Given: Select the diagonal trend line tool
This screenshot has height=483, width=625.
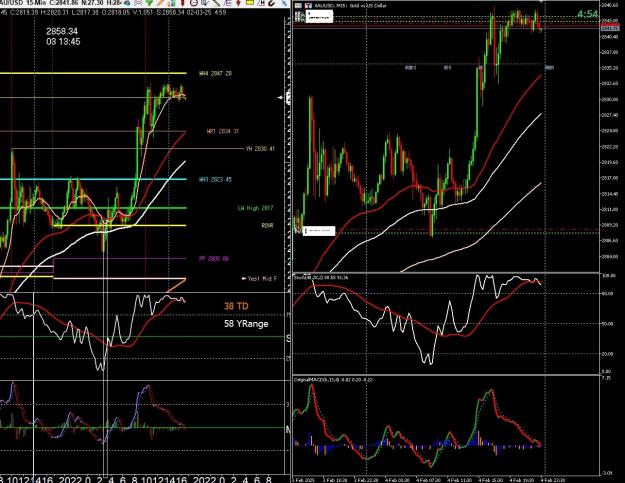Looking at the screenshot, I should 216,3.
